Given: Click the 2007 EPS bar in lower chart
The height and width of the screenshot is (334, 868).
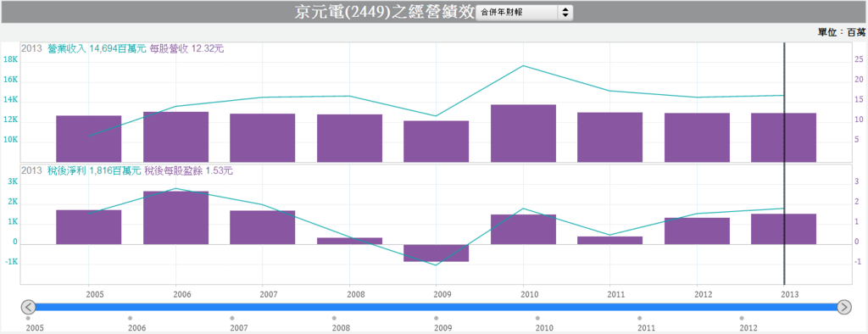Looking at the screenshot, I should (x=263, y=227).
